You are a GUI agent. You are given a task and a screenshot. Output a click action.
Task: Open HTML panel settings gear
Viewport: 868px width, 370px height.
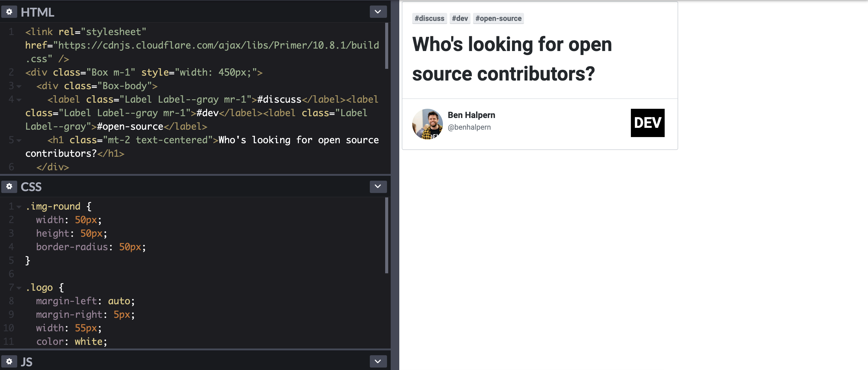pyautogui.click(x=9, y=12)
